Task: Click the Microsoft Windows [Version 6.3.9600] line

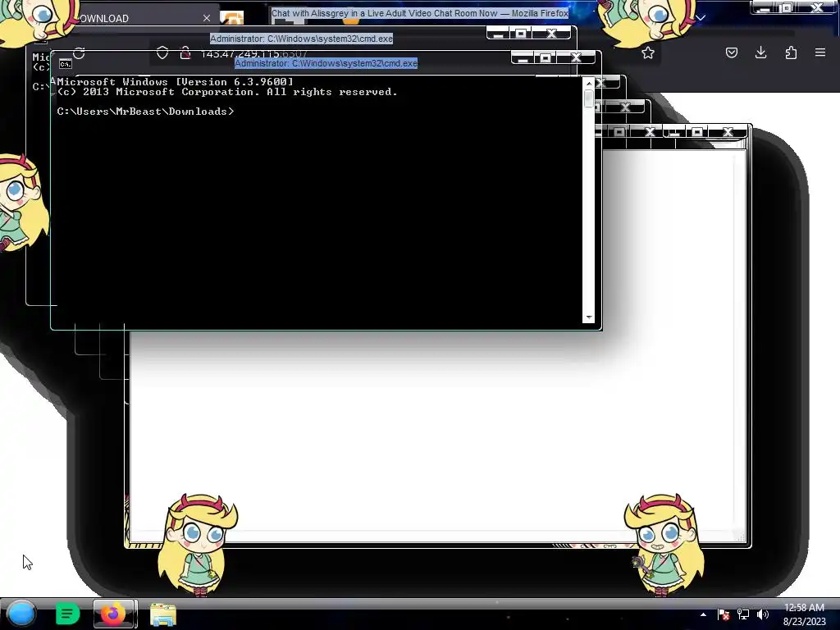Action: 176,81
